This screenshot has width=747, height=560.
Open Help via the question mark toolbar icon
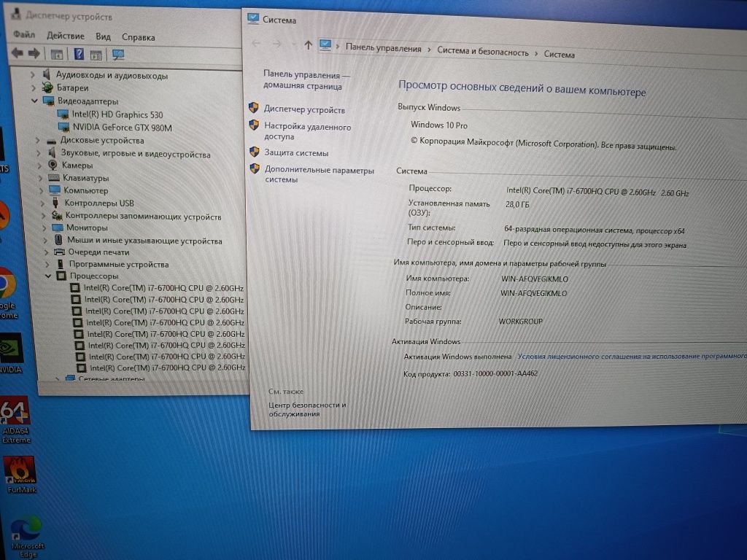click(79, 54)
